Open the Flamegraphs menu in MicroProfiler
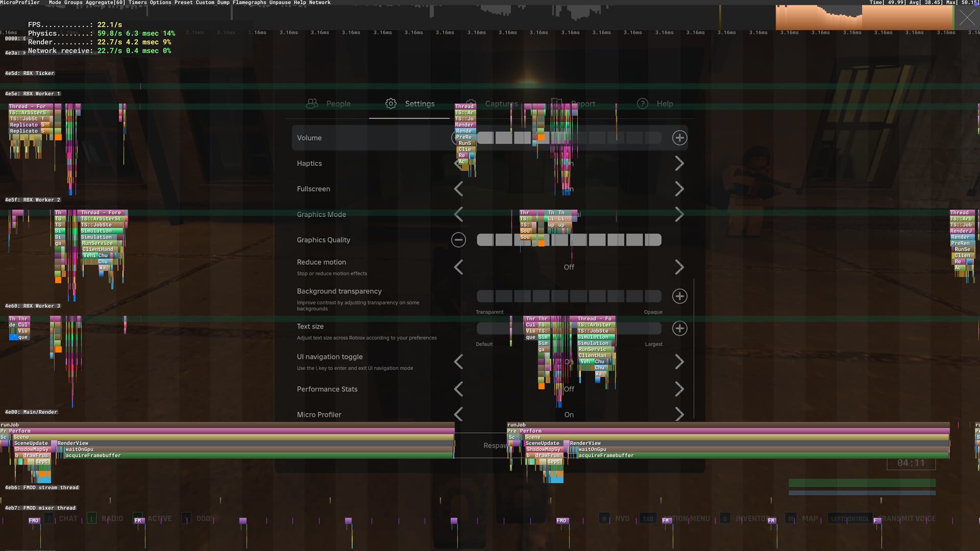Image resolution: width=980 pixels, height=551 pixels. [249, 3]
